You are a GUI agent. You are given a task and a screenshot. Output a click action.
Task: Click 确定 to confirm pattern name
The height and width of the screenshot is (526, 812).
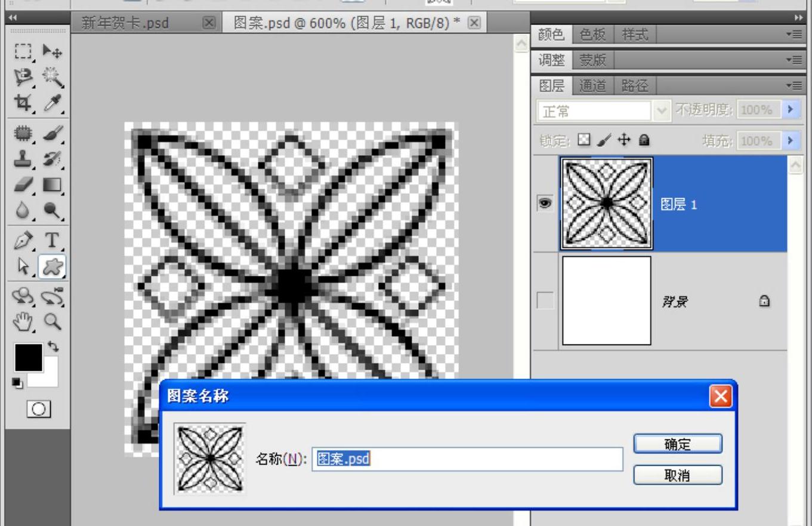677,444
